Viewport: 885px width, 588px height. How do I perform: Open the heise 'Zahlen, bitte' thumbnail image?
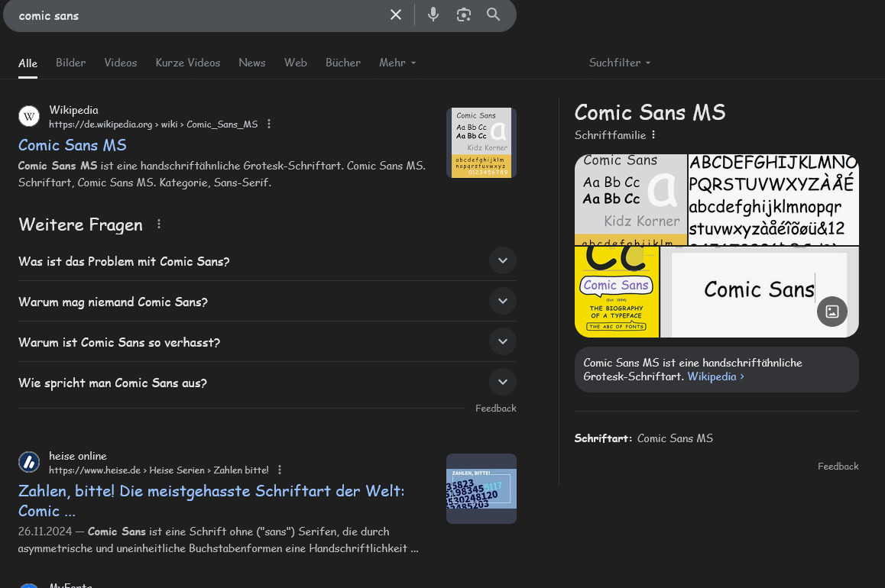click(481, 489)
